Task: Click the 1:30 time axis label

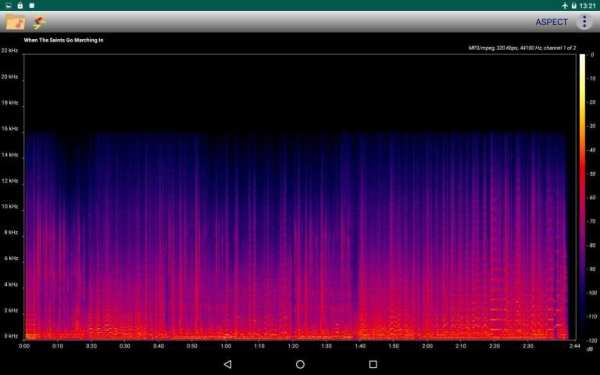Action: (326, 346)
